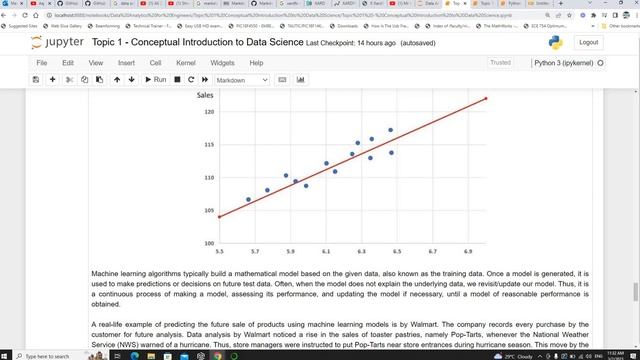Viewport: 640px width, 360px height.
Task: Click browser back arrow
Action: click(4, 15)
